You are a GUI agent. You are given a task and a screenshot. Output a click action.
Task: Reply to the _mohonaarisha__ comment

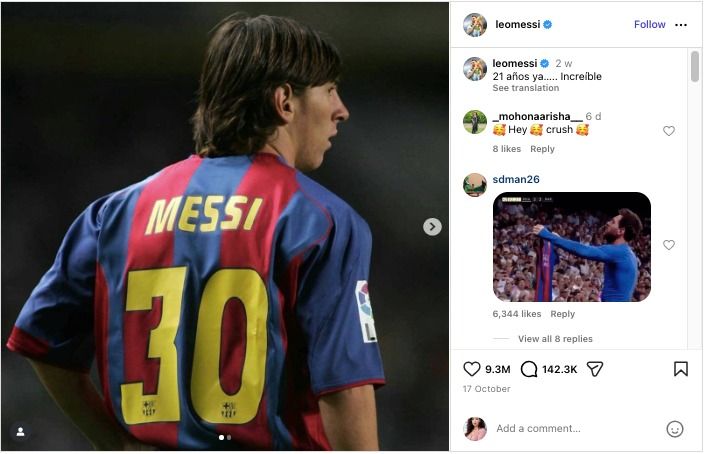tap(542, 149)
